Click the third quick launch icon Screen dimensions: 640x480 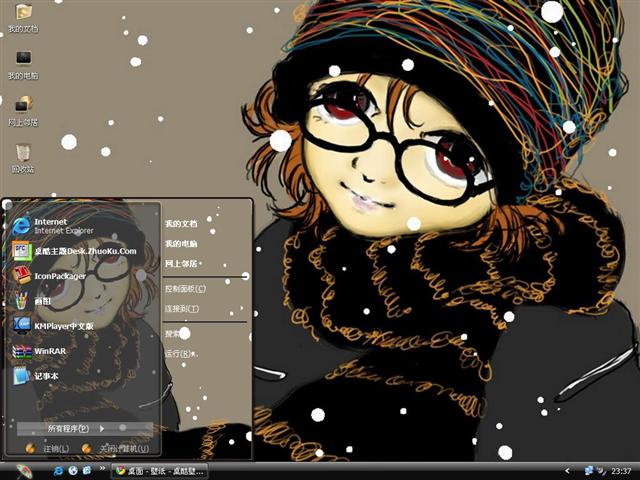(87, 471)
